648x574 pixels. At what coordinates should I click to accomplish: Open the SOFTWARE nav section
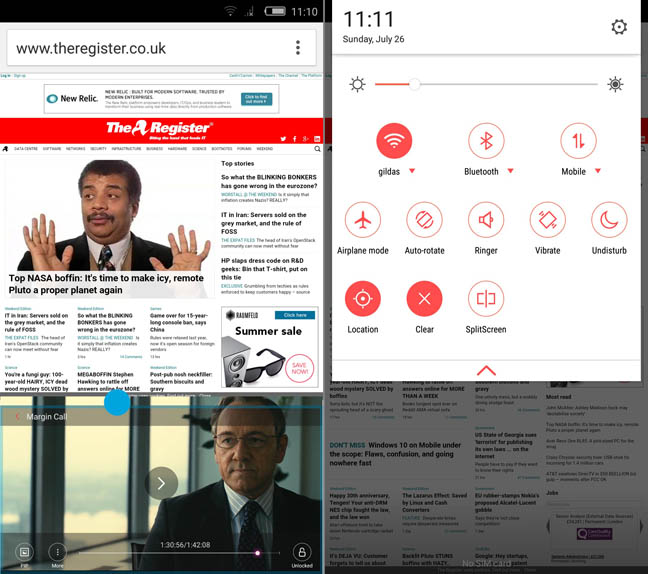(x=52, y=149)
